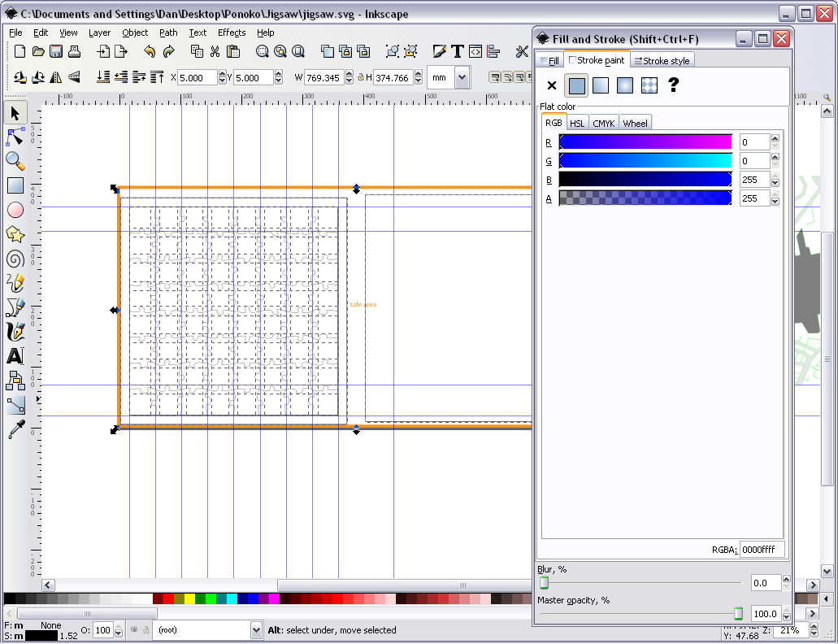
Task: Choose Radial gradient paint button
Action: click(x=625, y=85)
